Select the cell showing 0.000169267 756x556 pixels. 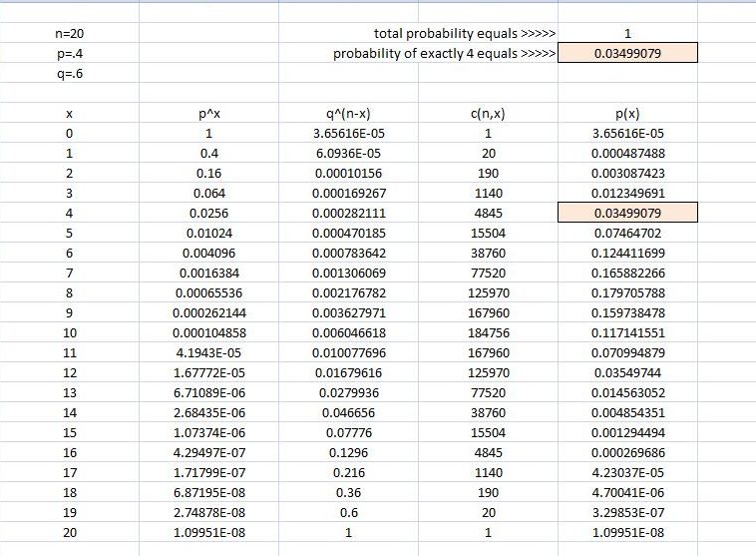coord(349,193)
